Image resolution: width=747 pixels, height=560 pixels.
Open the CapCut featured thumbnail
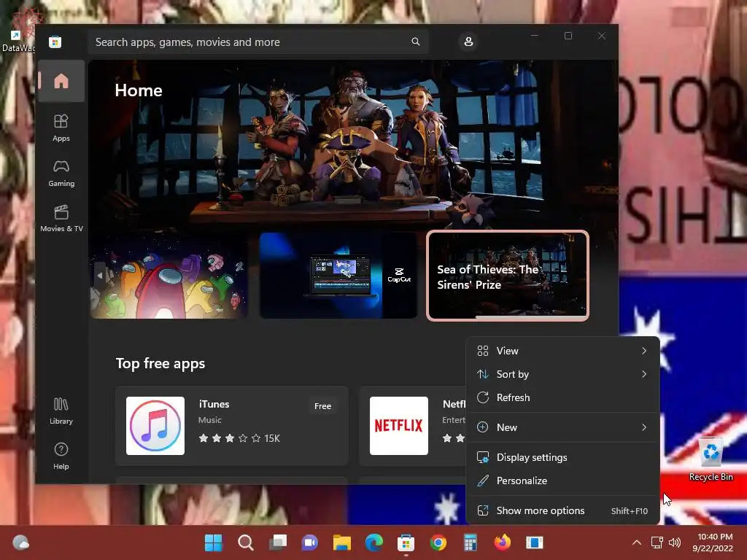click(x=338, y=275)
